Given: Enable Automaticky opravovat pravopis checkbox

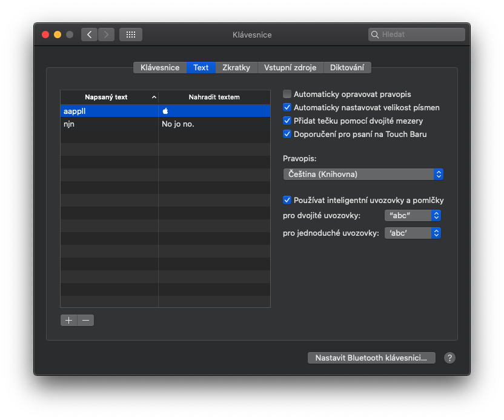Looking at the screenshot, I should click(x=287, y=94).
